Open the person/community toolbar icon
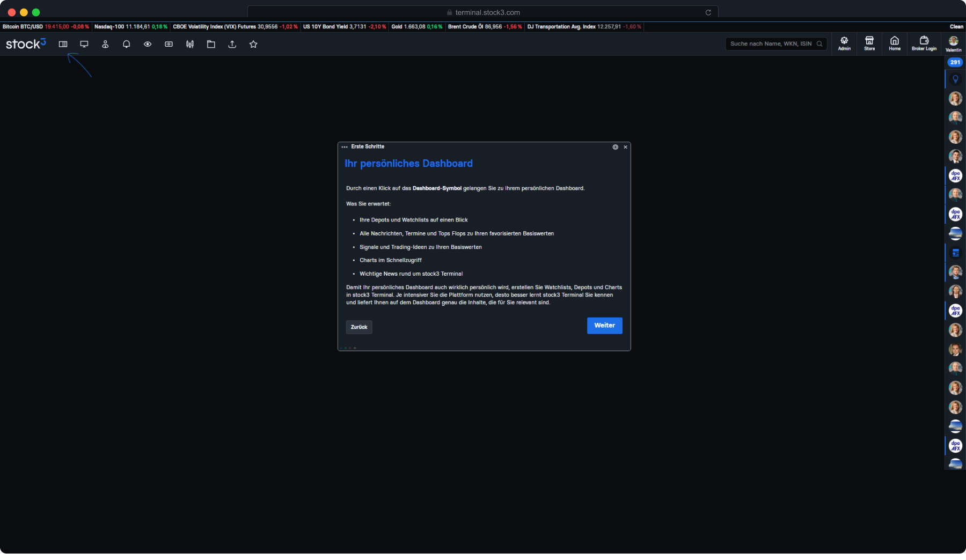Screen dimensions: 966x560 click(105, 44)
